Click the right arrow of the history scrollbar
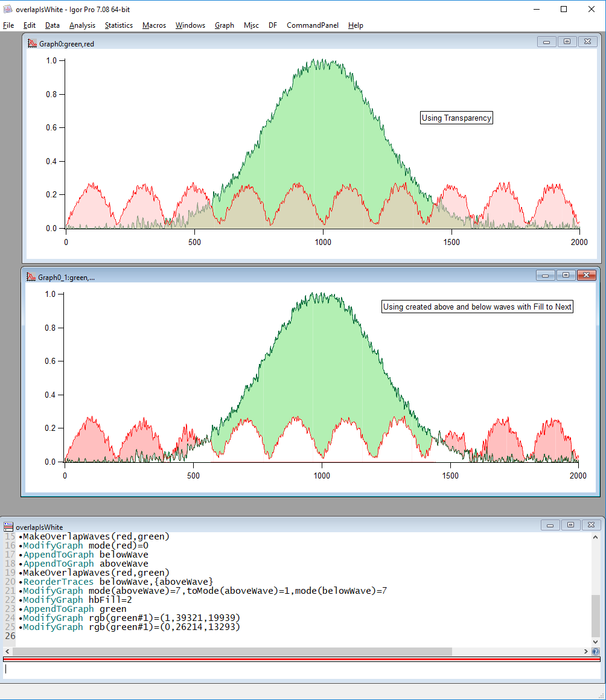This screenshot has height=700, width=606. [585, 651]
